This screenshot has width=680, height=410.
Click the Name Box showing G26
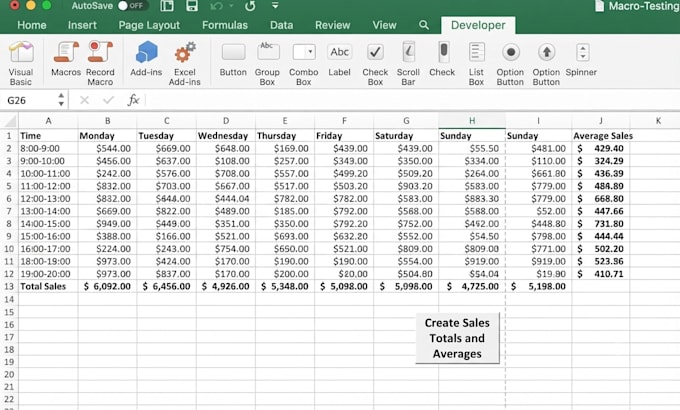[29, 100]
